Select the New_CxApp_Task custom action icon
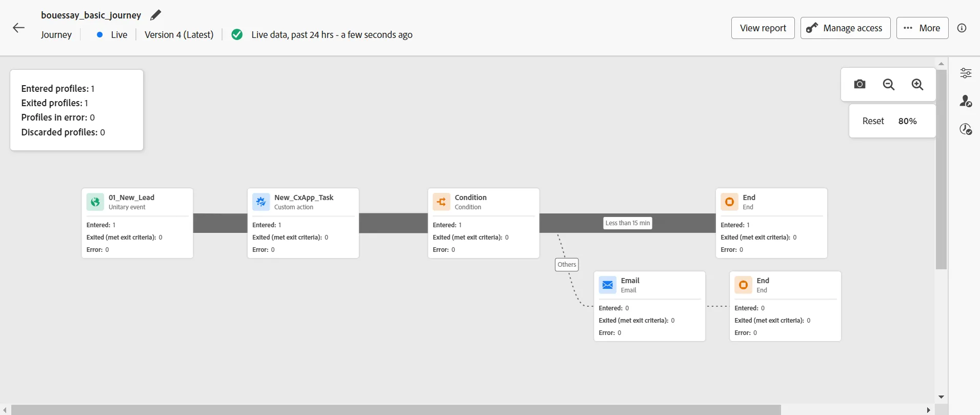The image size is (980, 415). (x=261, y=202)
